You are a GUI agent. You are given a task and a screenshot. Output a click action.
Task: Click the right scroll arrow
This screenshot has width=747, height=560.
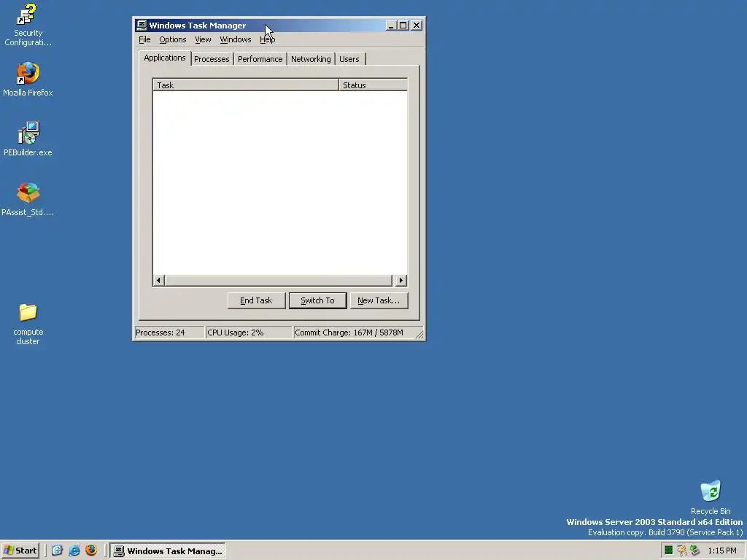click(401, 281)
